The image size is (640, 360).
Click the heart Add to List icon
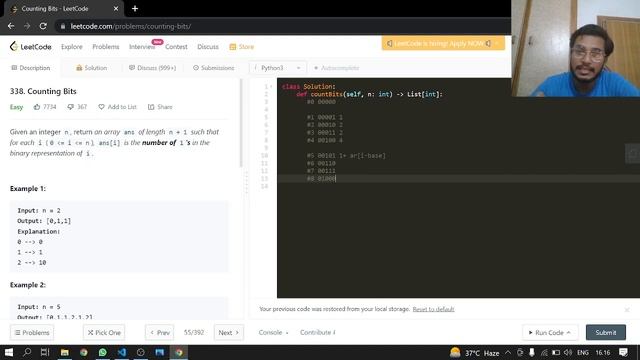click(101, 107)
